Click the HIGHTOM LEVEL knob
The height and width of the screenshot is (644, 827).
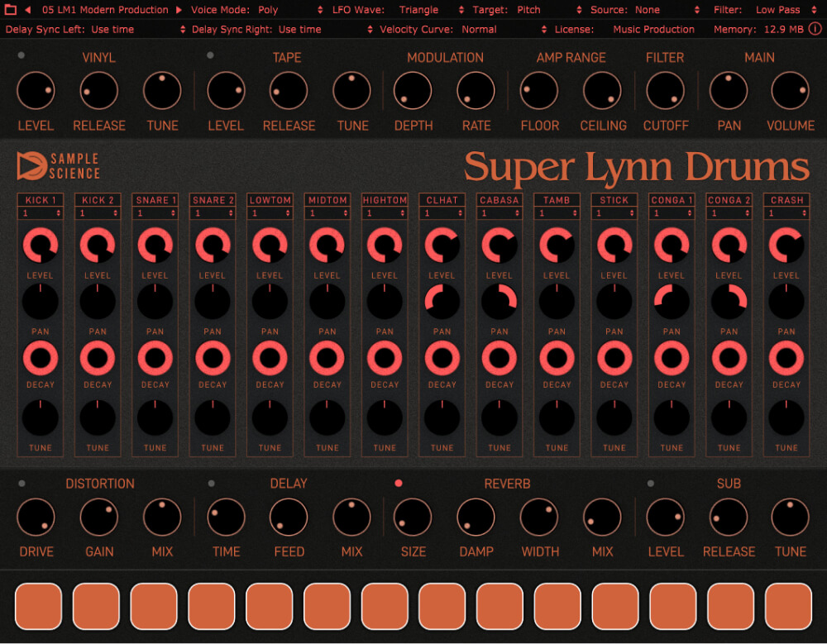(x=385, y=245)
